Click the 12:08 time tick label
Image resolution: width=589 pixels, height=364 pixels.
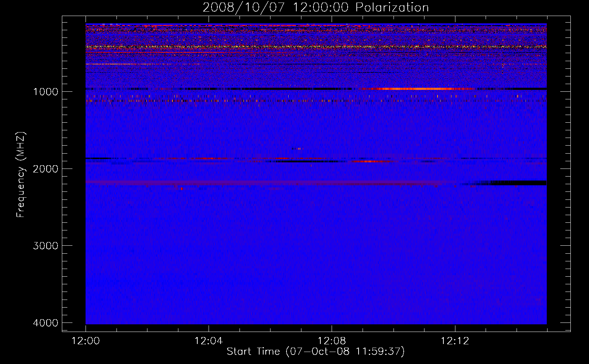click(x=332, y=341)
